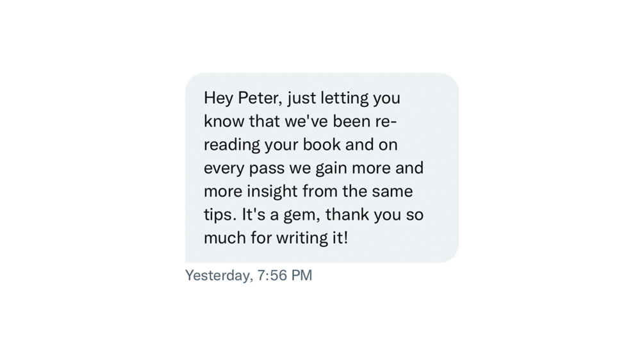The image size is (644, 362).
Task: Click the 'Yesterday, 7:56 PM' timestamp
Action: pos(249,276)
